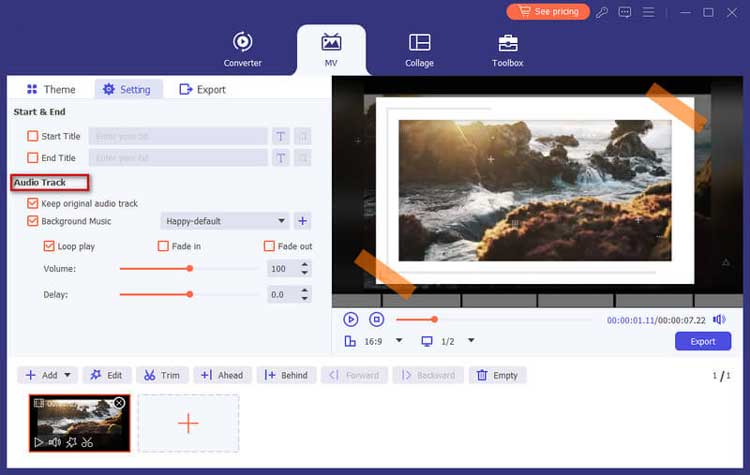Click the Volume slider handle
The width and height of the screenshot is (750, 475).
190,268
